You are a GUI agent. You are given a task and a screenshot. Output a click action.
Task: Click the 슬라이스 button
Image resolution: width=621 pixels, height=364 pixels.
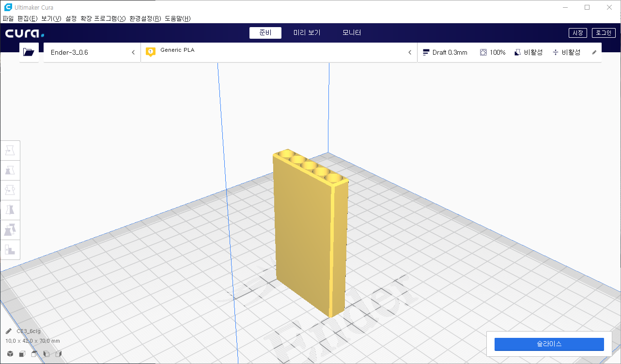tap(549, 344)
